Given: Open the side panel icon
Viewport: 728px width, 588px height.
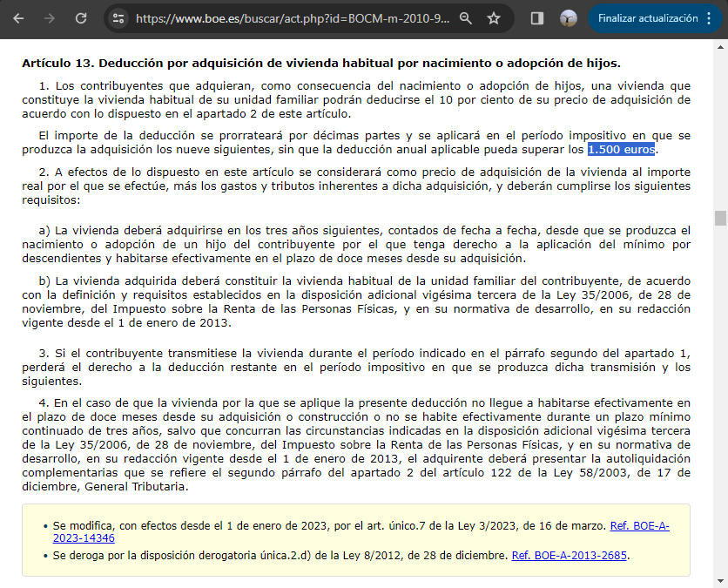Looking at the screenshot, I should pyautogui.click(x=537, y=18).
